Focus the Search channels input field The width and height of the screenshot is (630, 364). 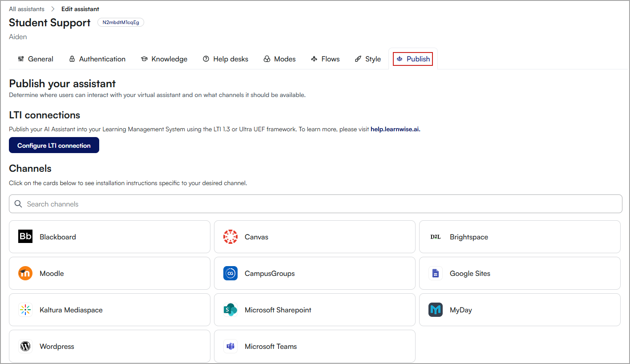[315, 204]
